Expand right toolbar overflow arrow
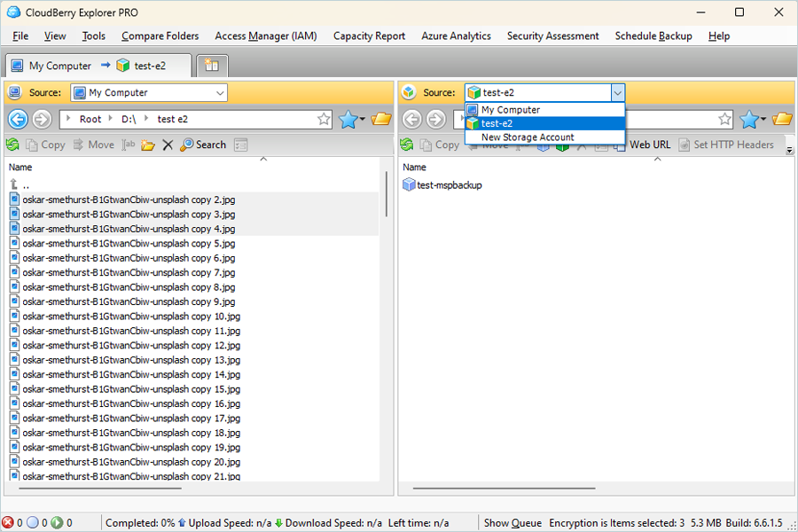The height and width of the screenshot is (532, 798). pos(789,150)
